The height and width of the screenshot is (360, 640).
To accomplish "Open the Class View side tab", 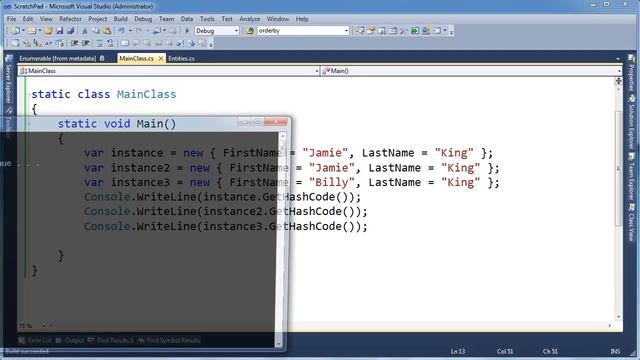I will coord(631,222).
